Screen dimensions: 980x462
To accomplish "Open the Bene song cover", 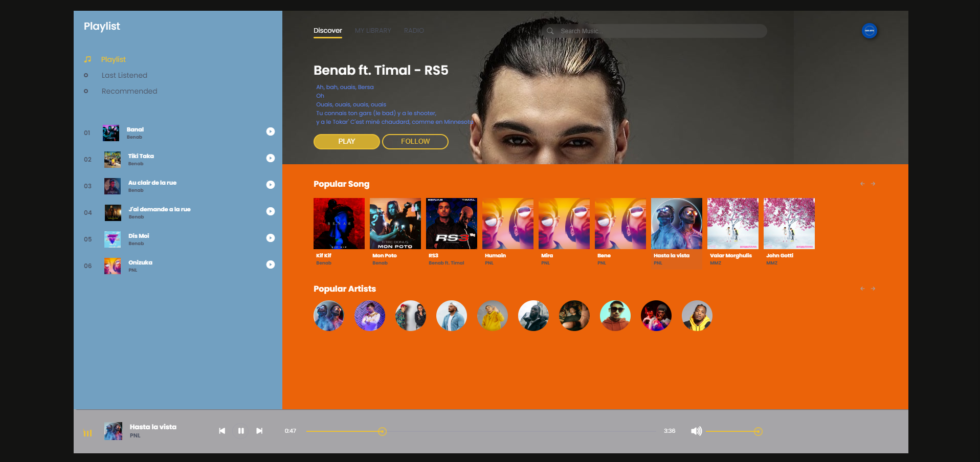I will coord(620,224).
